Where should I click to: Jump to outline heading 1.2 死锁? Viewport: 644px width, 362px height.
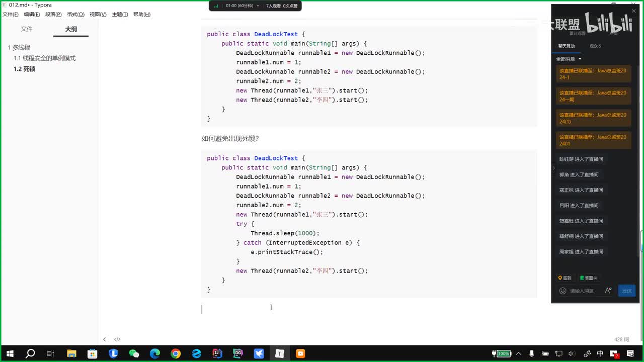point(25,69)
